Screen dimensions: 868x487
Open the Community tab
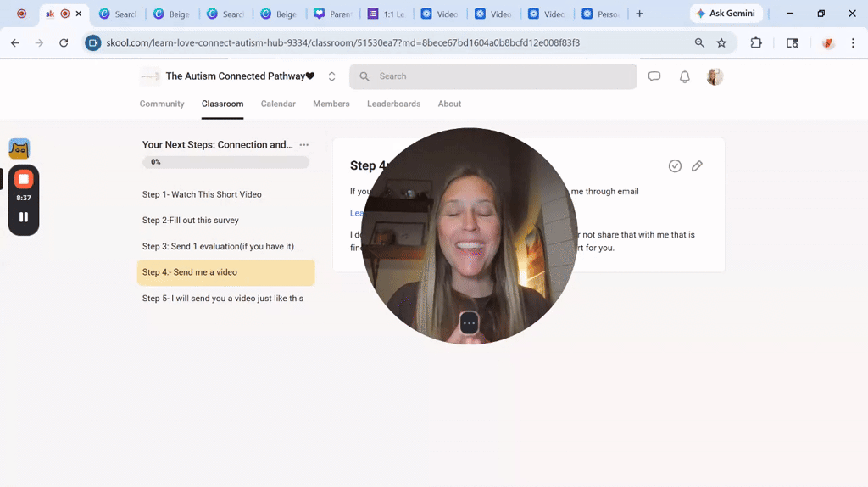pos(162,104)
